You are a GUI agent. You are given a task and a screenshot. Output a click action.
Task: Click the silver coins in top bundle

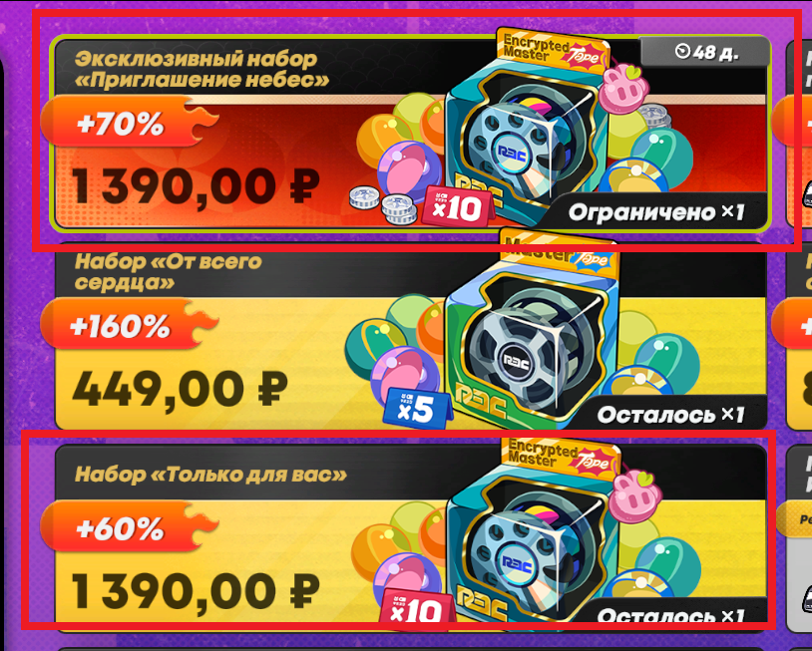tap(382, 205)
